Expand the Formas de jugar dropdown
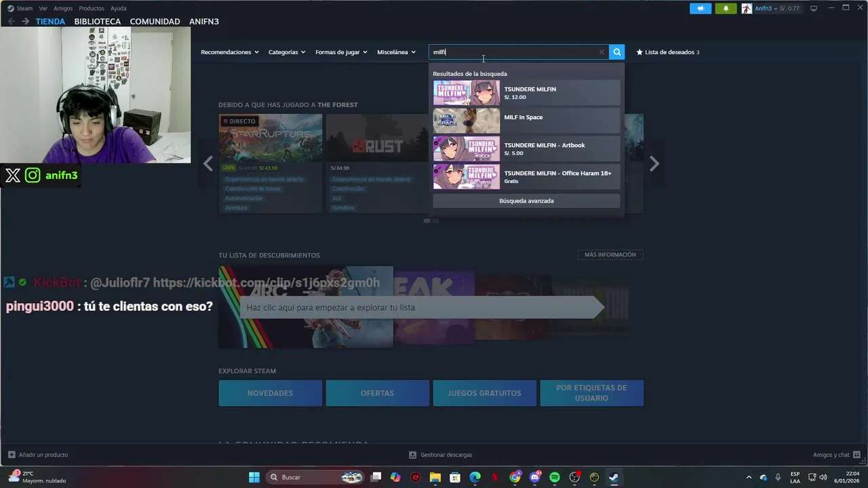This screenshot has height=488, width=868. (341, 52)
